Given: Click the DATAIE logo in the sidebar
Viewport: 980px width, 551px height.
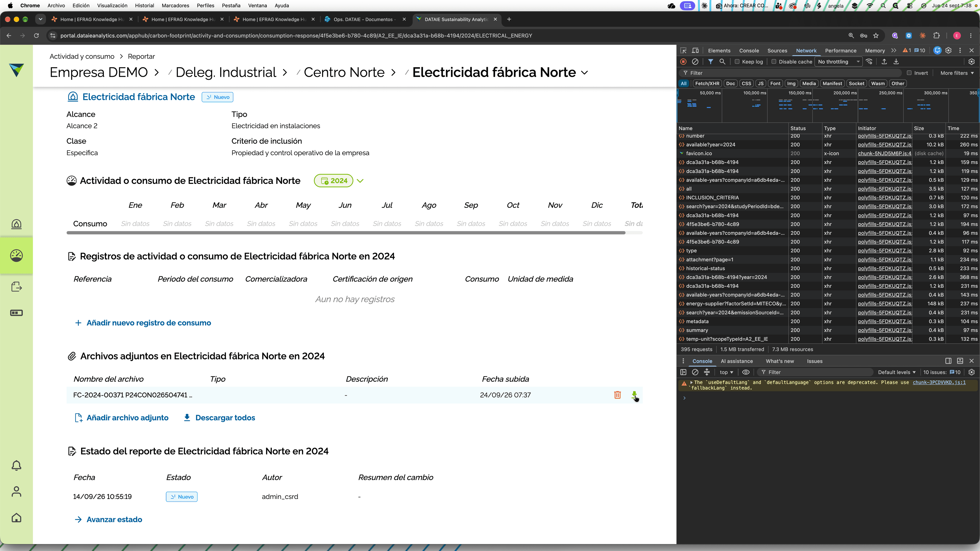Looking at the screenshot, I should pos(16,70).
